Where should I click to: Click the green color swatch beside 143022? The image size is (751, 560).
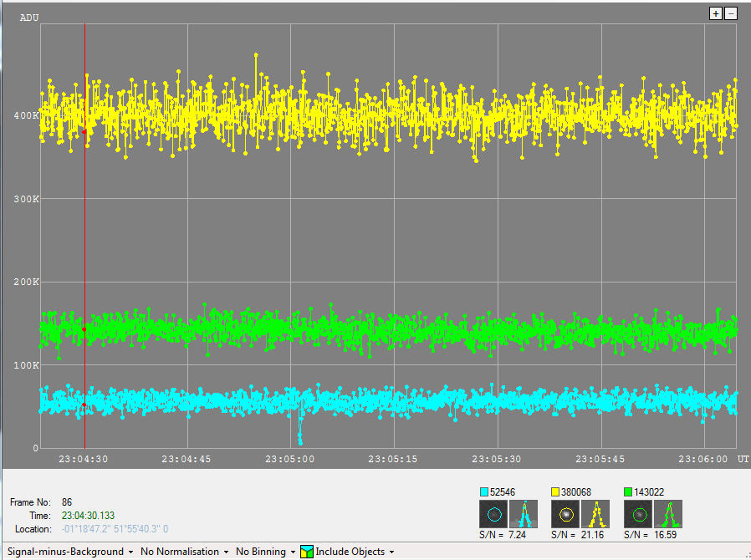[x=630, y=492]
